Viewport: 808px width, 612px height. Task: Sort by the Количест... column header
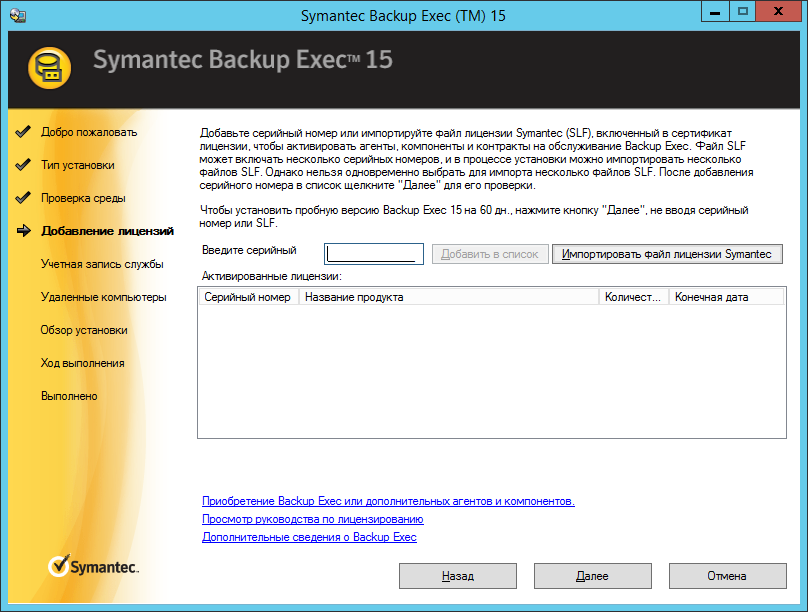633,297
